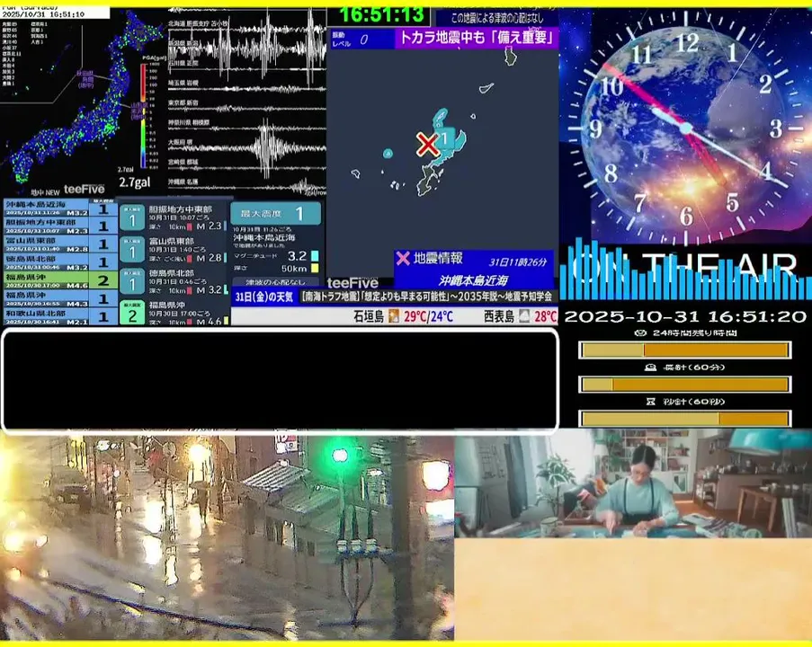Image resolution: width=812 pixels, height=647 pixels.
Task: Click the pink X icon beside 地震情報
Action: tap(402, 258)
